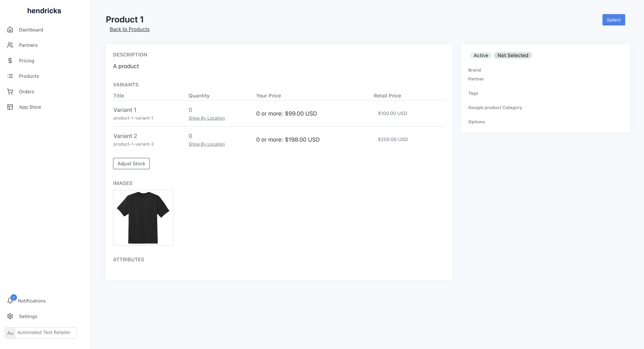Click the Settings gear icon
The image size is (644, 349).
10,316
